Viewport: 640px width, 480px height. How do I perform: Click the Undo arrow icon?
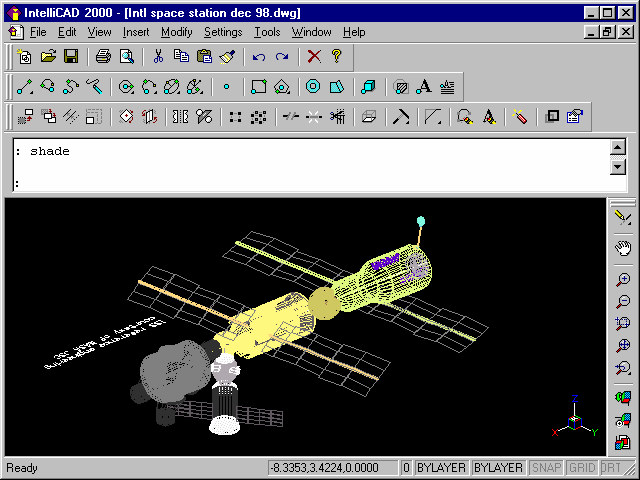259,57
